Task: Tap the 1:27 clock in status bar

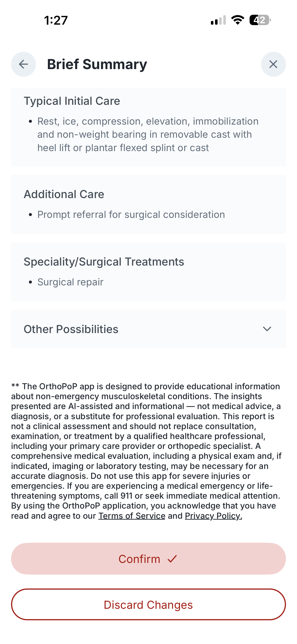Action: [x=56, y=20]
